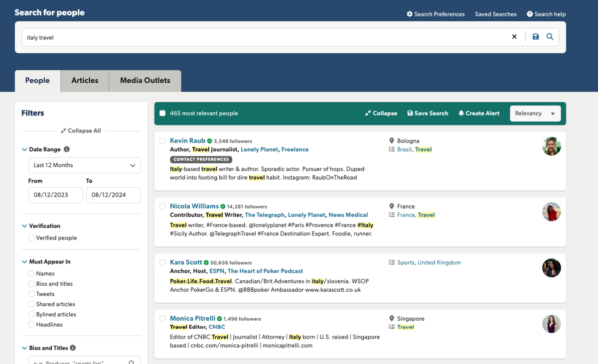Enable the Verified people checkbox
The width and height of the screenshot is (598, 364).
pos(31,238)
